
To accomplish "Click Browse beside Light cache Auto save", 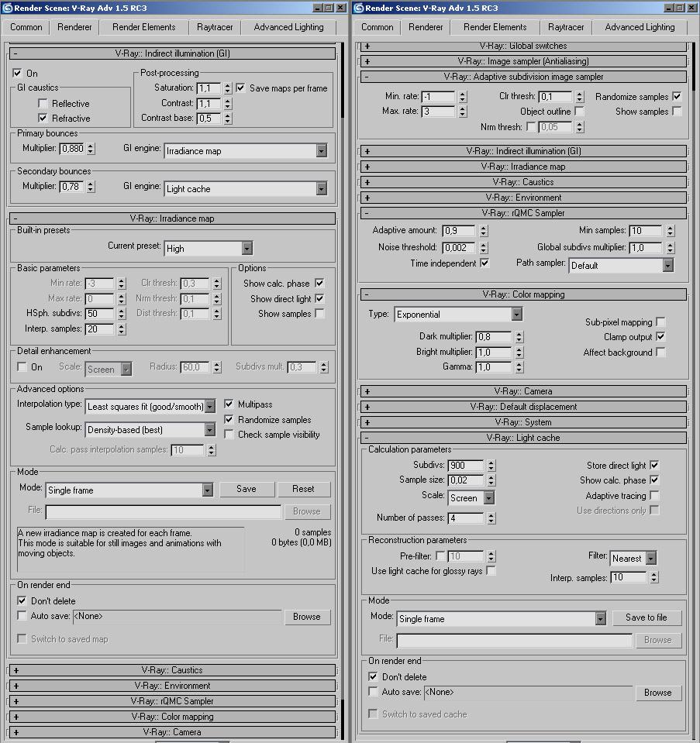I will click(x=658, y=693).
